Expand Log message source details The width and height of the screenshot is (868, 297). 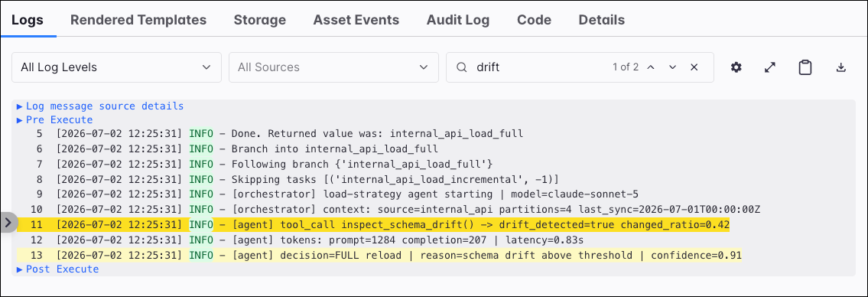pos(100,106)
